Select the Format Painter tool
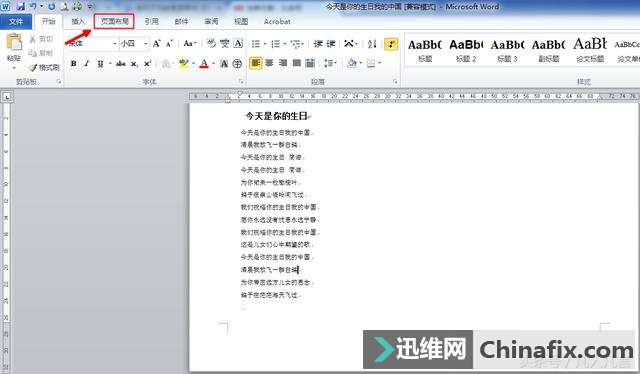This screenshot has width=640, height=374. click(44, 68)
